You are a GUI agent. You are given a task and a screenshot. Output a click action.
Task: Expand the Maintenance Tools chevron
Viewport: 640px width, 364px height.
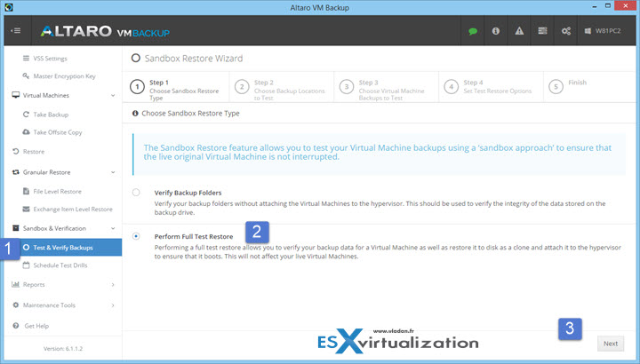click(113, 305)
